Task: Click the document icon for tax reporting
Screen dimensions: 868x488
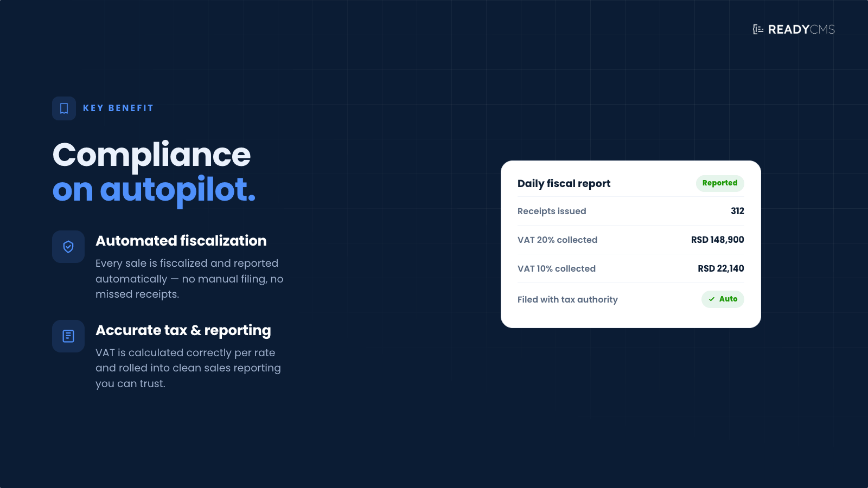Action: [x=68, y=336]
